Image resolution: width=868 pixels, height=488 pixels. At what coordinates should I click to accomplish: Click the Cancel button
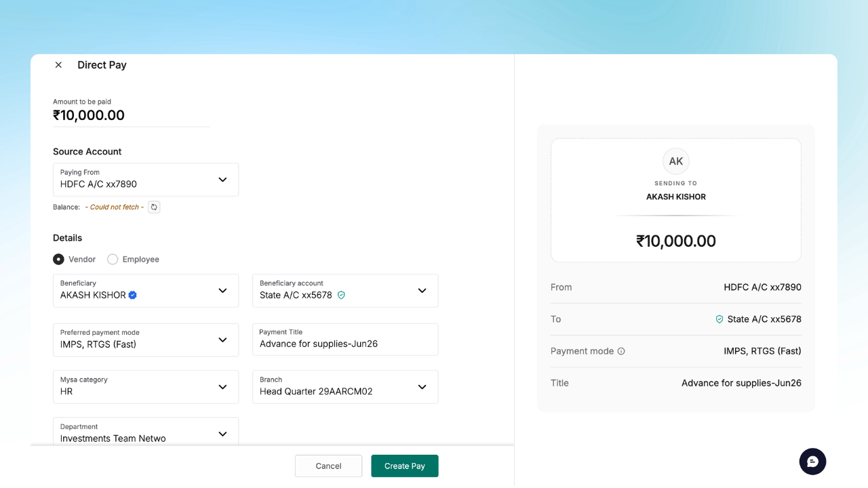(x=328, y=466)
